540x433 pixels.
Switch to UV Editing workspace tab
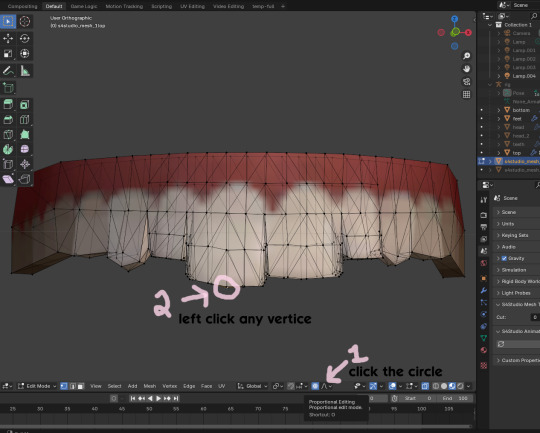click(x=192, y=6)
